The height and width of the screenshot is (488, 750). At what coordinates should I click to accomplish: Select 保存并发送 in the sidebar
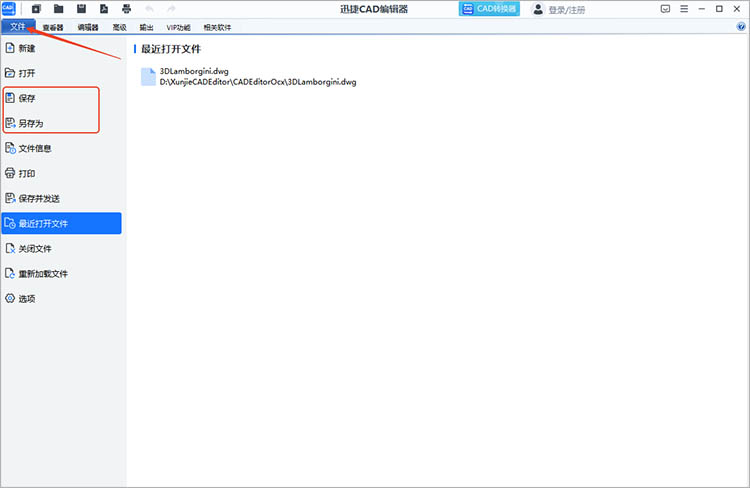[61, 199]
